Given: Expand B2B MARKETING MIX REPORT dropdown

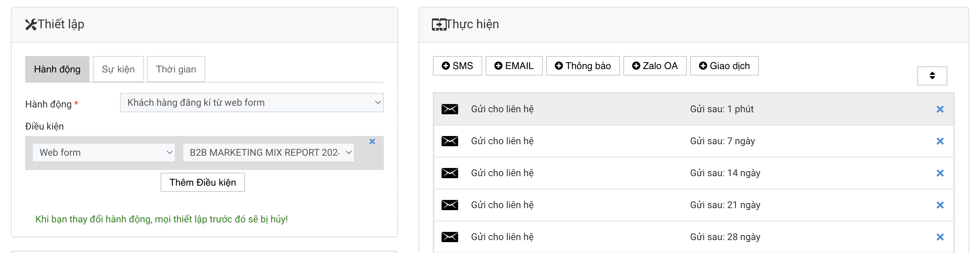Looking at the screenshot, I should (x=268, y=153).
